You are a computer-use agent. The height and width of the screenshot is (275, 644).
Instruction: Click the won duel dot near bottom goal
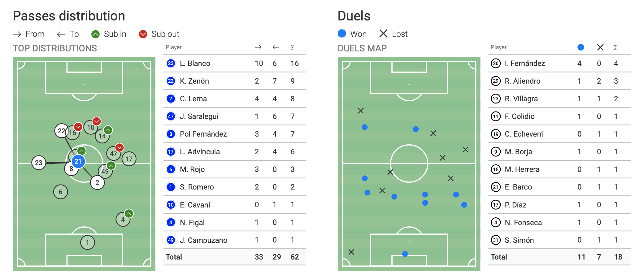tap(405, 254)
